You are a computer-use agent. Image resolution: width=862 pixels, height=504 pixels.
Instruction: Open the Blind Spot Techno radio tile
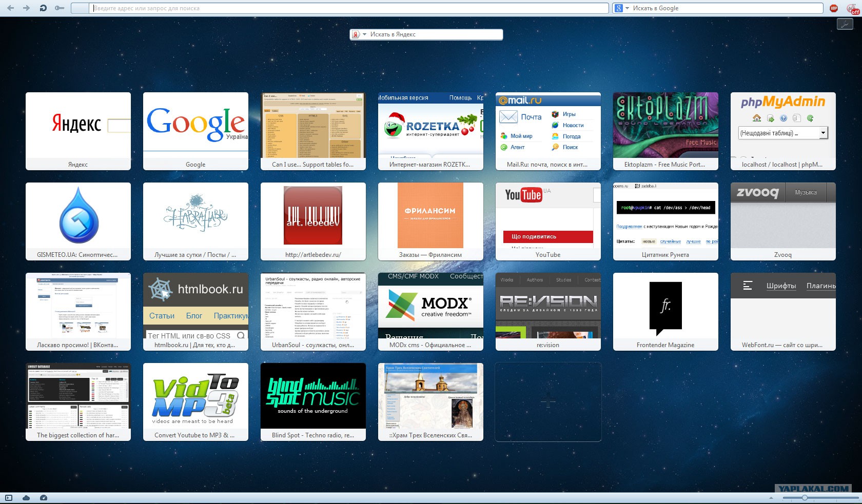[313, 402]
